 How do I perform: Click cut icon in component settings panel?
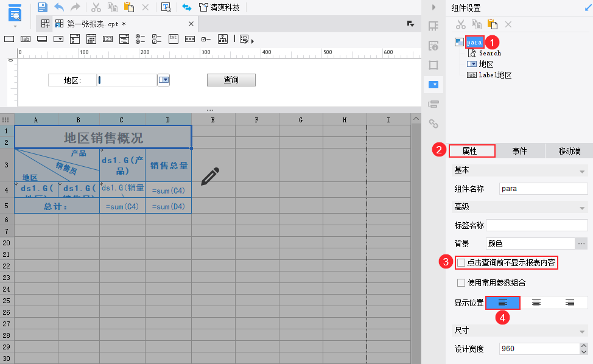tap(461, 24)
